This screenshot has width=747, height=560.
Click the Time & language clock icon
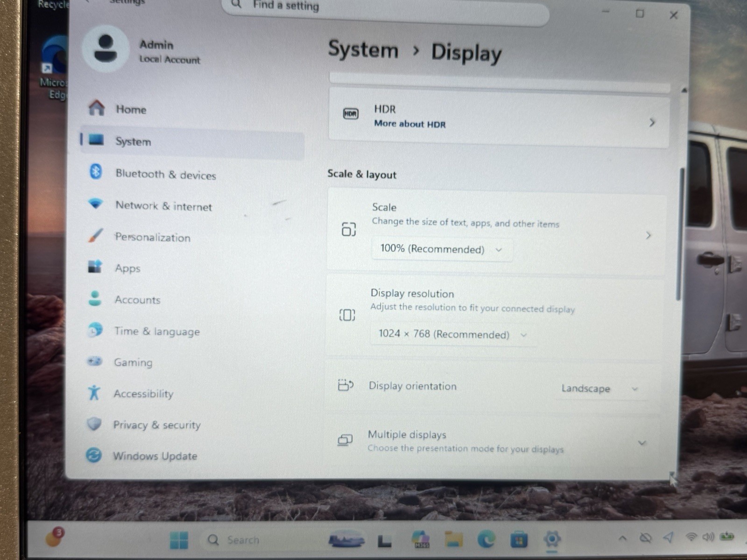click(x=95, y=330)
